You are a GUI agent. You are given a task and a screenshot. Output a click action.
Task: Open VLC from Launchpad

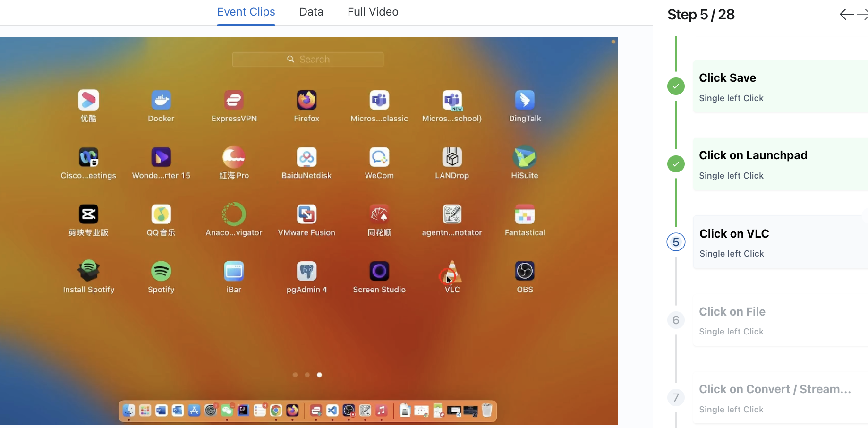tap(452, 272)
